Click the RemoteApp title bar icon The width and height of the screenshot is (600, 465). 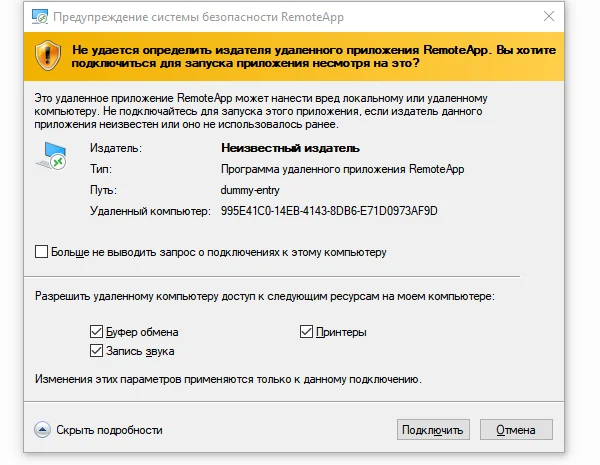click(x=38, y=15)
